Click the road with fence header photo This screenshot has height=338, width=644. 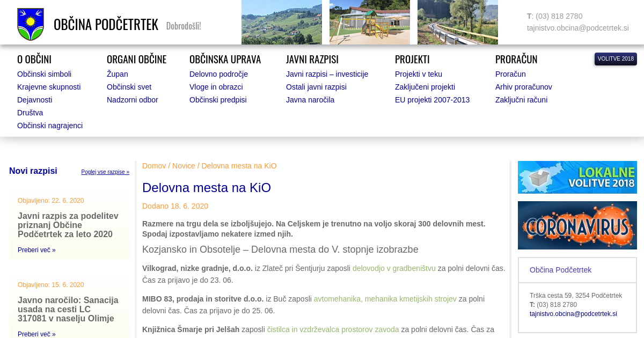457,22
